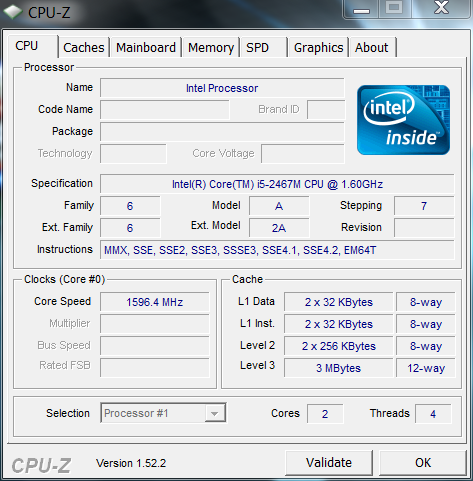Click the L1 Data 8-way value
This screenshot has height=481, width=473.
pos(426,302)
